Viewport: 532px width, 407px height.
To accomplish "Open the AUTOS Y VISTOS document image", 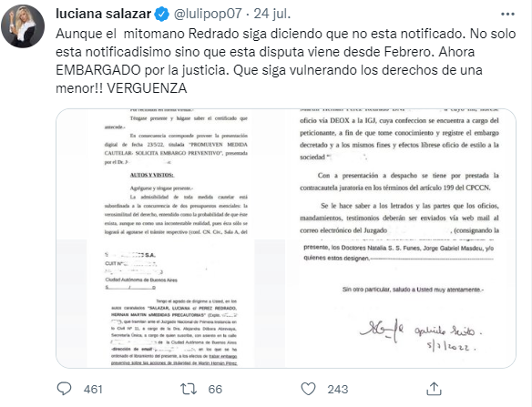I will point(171,174).
